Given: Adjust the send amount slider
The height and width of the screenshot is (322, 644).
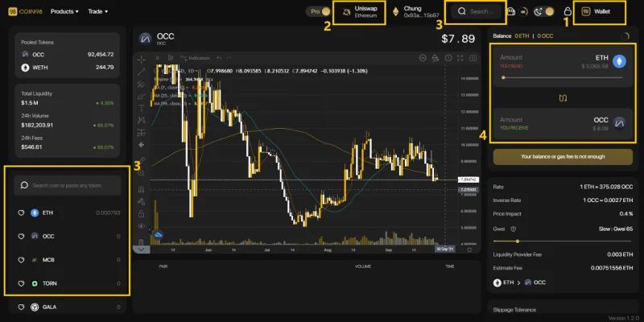Looking at the screenshot, I should (x=563, y=77).
